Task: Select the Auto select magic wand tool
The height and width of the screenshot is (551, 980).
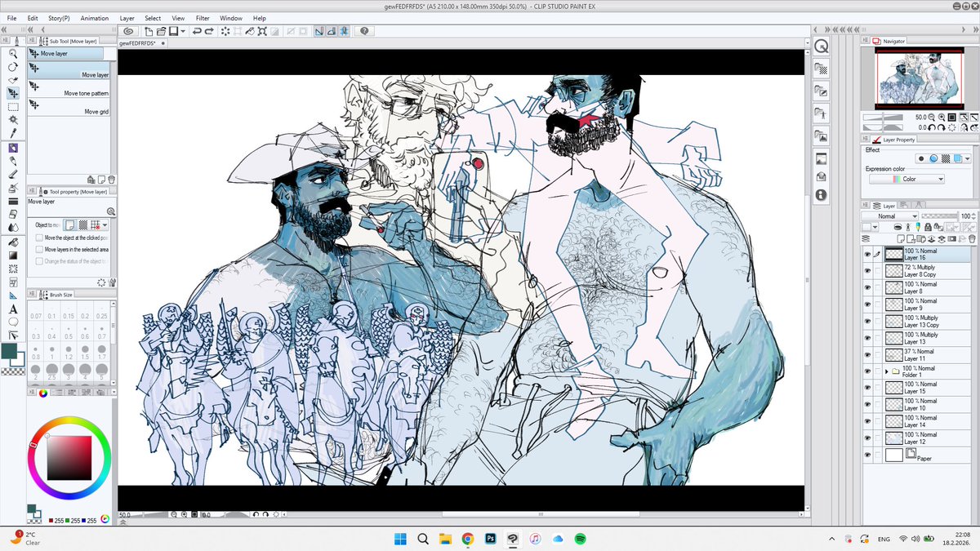Action: click(x=13, y=119)
